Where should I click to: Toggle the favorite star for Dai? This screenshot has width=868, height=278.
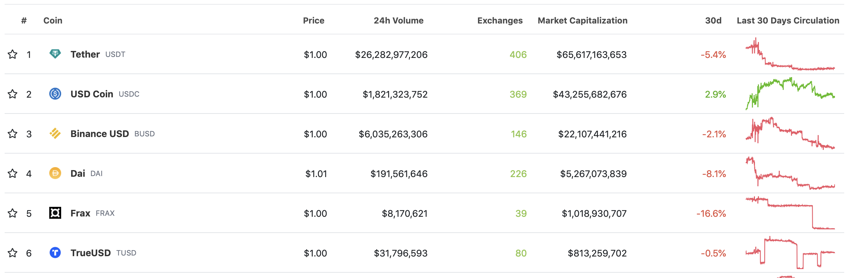[x=13, y=173]
